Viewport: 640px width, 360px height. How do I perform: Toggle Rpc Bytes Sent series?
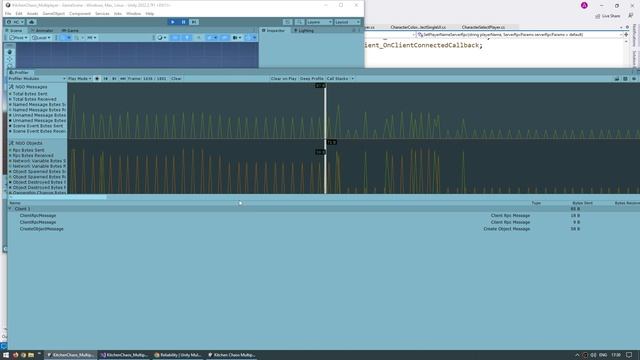(27, 150)
